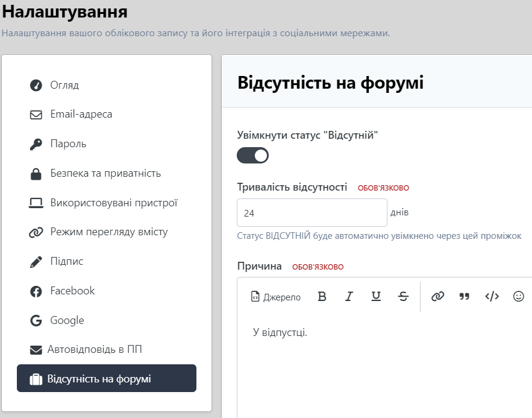The height and width of the screenshot is (418, 532).
Task: Select Автовідповідь в ПП menu item
Action: [x=95, y=350]
